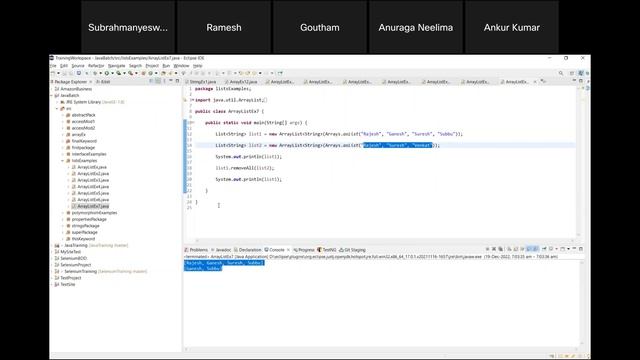Fold the main method in editor gutter

193,122
